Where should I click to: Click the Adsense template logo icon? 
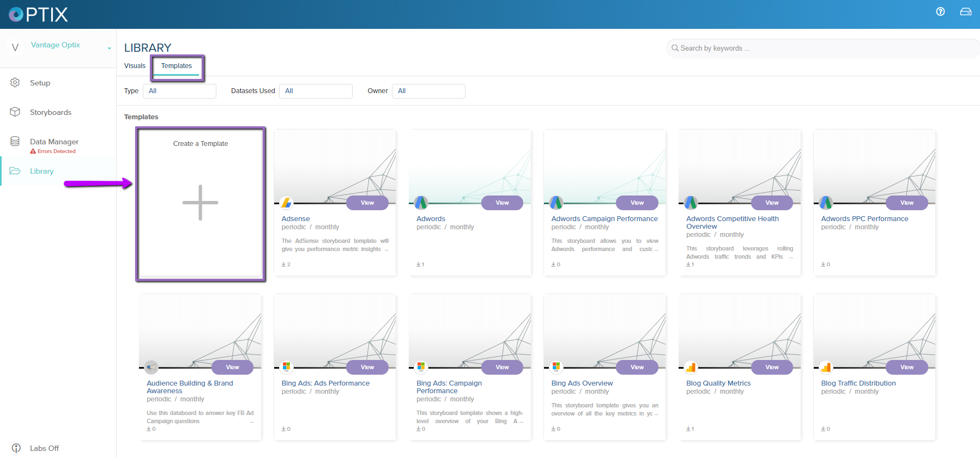tap(286, 203)
